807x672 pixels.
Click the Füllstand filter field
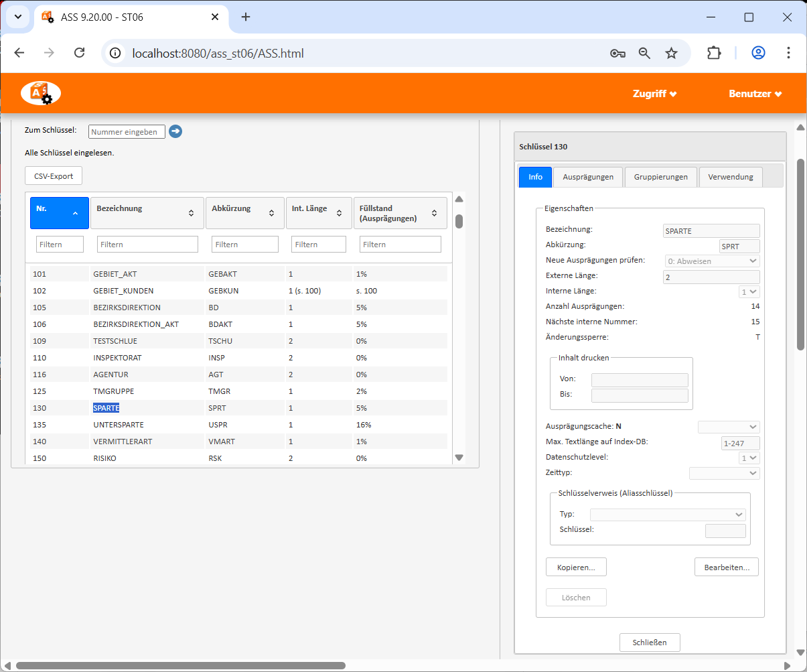400,245
